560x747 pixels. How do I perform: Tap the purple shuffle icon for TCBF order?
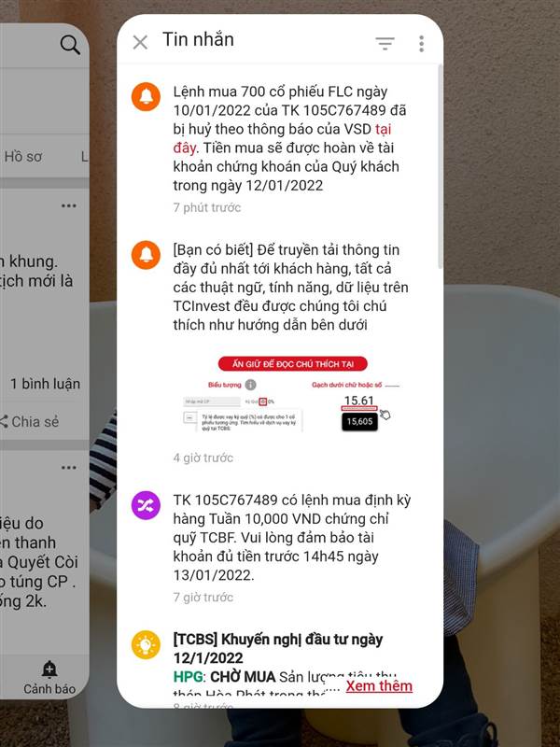[146, 505]
